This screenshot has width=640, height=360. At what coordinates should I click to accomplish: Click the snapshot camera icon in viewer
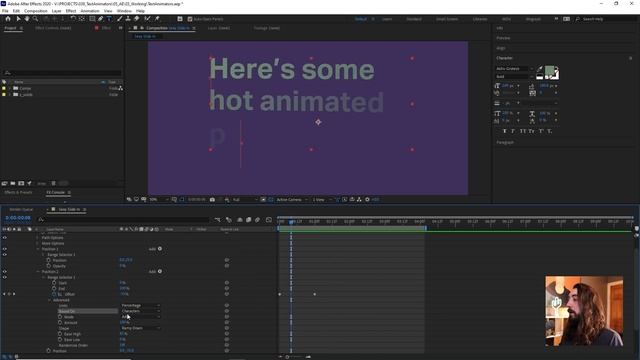pyautogui.click(x=212, y=200)
